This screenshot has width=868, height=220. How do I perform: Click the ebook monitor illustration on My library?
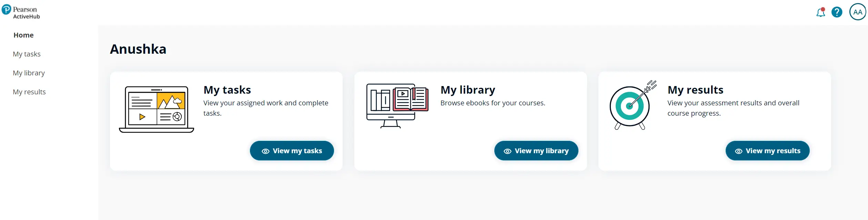coord(397,106)
